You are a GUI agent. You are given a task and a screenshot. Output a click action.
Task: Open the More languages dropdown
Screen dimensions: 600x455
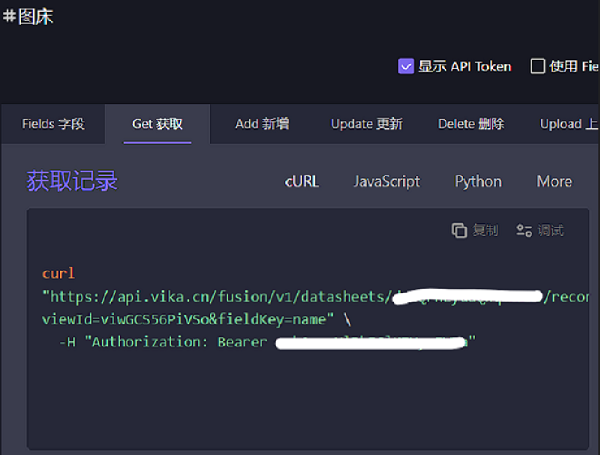point(554,181)
